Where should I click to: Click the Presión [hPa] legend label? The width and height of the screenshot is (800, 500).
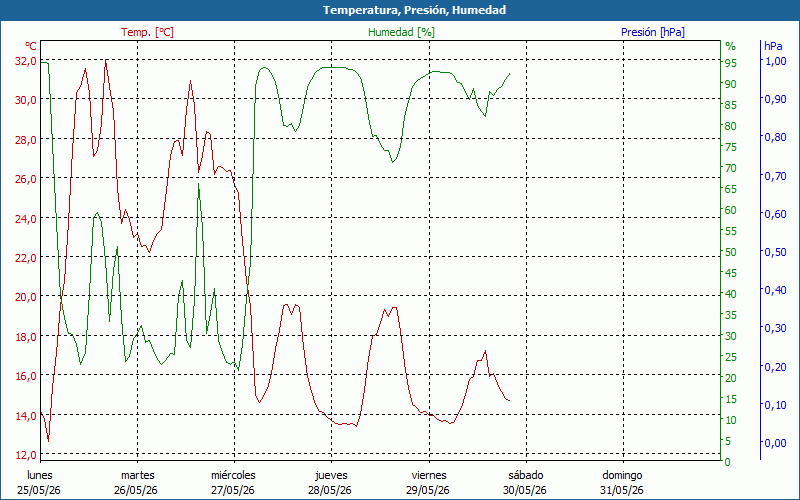point(653,32)
